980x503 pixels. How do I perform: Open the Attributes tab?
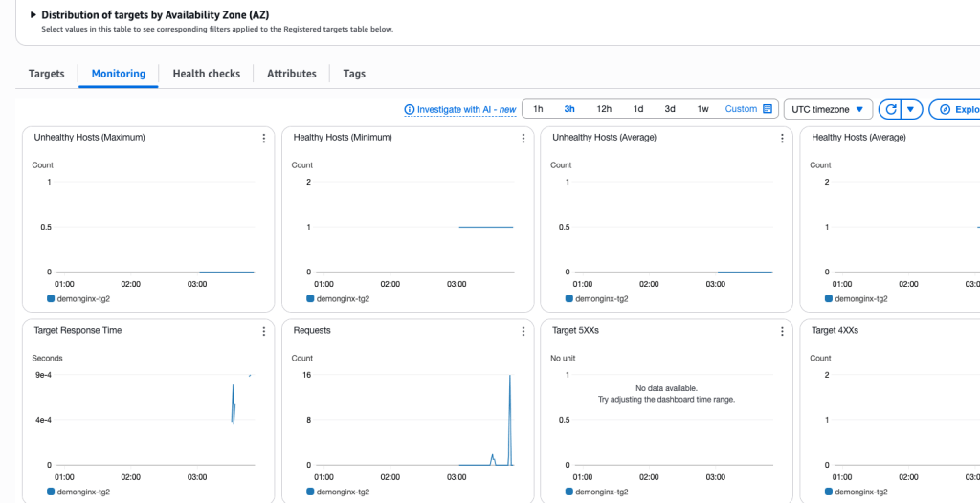pos(291,74)
